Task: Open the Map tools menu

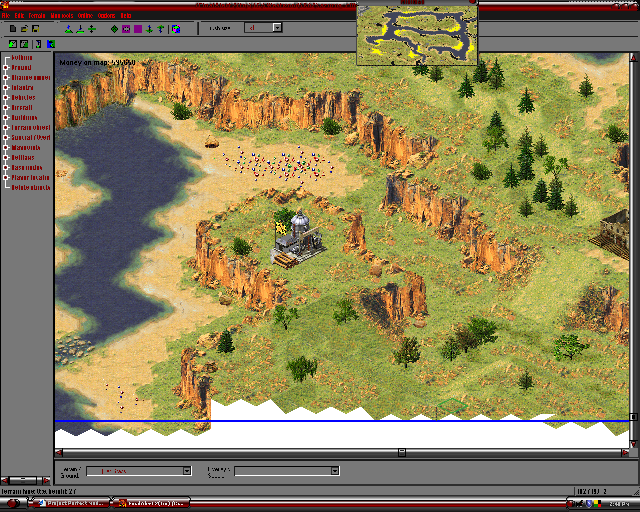Action: 62,16
